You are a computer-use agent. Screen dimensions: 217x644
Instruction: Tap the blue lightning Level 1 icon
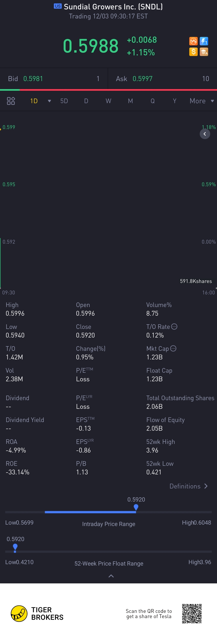point(204,41)
